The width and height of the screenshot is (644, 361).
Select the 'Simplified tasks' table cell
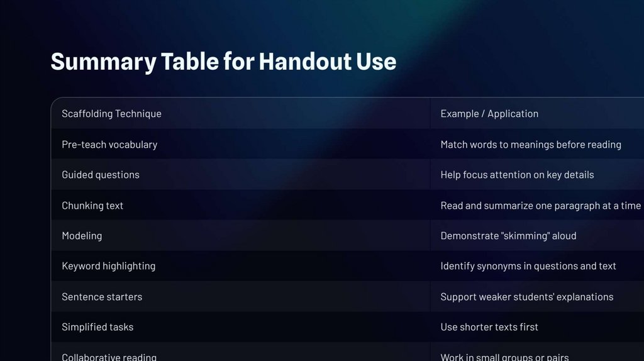coord(97,327)
